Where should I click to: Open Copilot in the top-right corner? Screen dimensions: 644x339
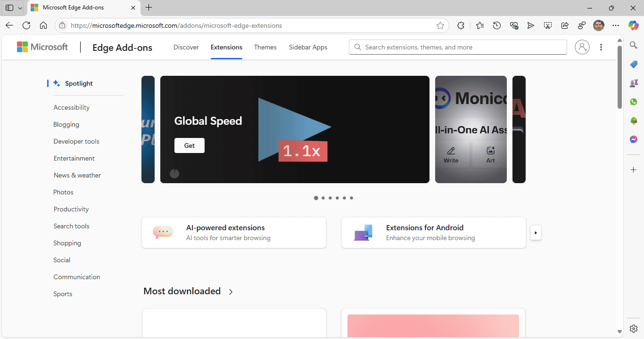[633, 26]
